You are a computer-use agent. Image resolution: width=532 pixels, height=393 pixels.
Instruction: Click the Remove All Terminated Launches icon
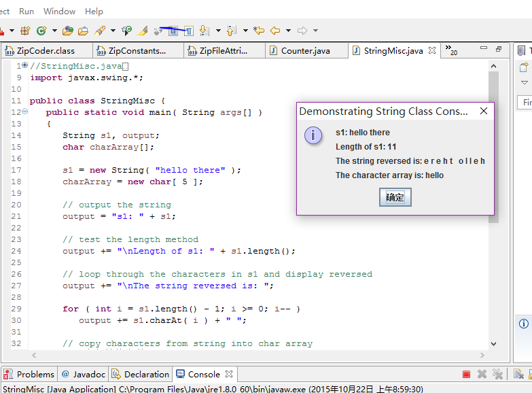pos(497,375)
